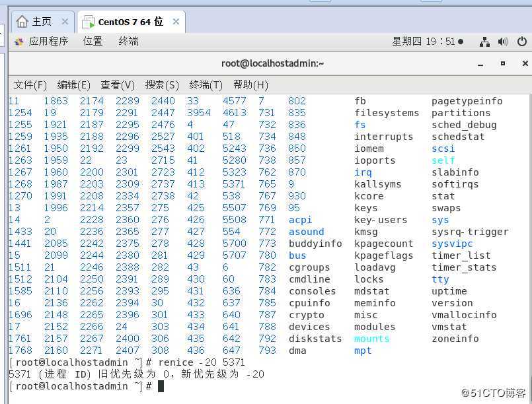Open the 终端(T) menu in terminal
The width and height of the screenshot is (532, 404).
206,84
